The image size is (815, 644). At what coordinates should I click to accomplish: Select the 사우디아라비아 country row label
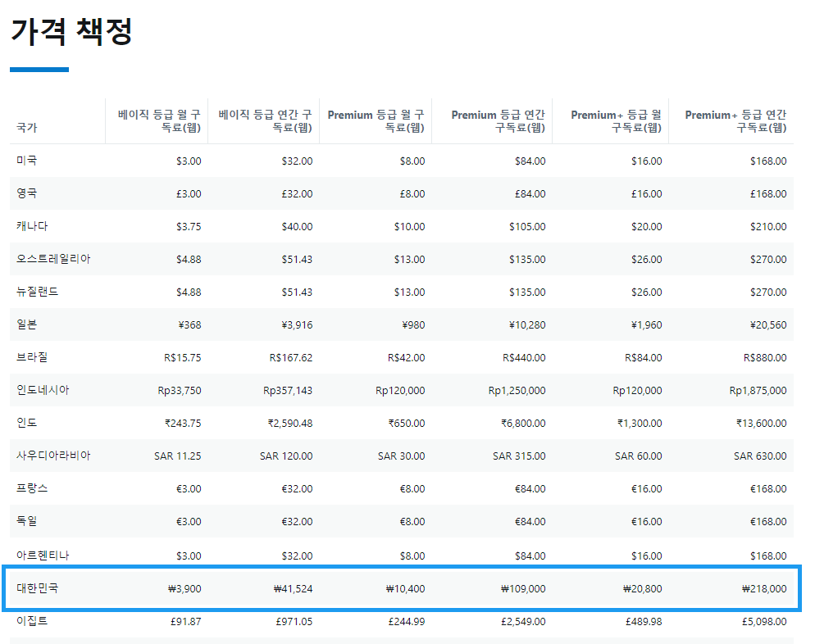pyautogui.click(x=53, y=455)
